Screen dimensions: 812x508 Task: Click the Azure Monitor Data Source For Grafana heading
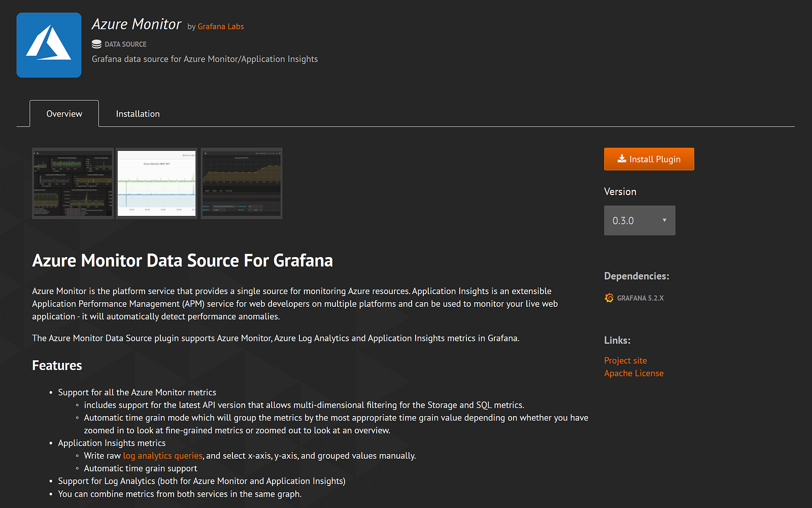(183, 261)
